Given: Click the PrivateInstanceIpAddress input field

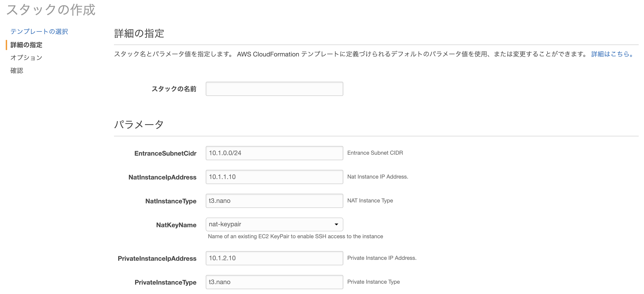Looking at the screenshot, I should [x=274, y=258].
